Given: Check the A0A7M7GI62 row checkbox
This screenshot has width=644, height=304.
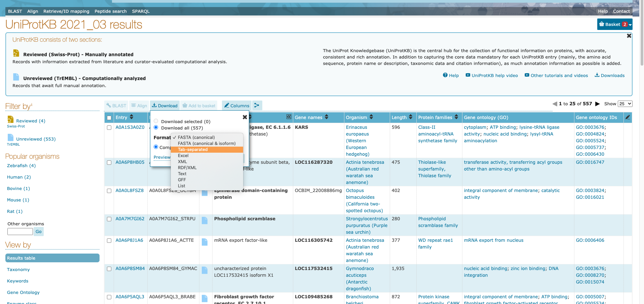Looking at the screenshot, I should (x=109, y=219).
